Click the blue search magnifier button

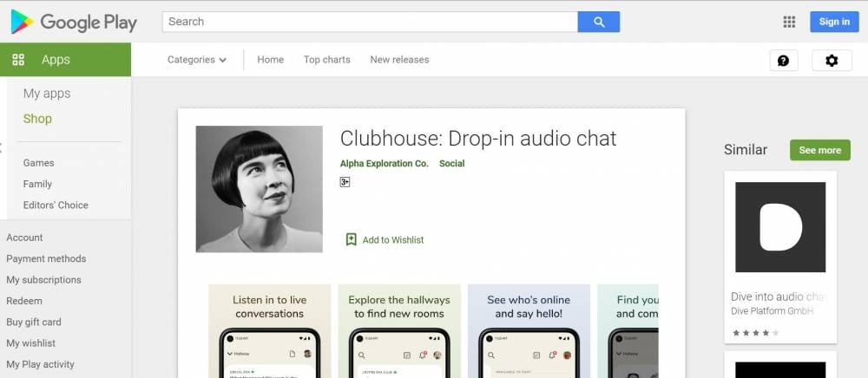click(x=598, y=22)
